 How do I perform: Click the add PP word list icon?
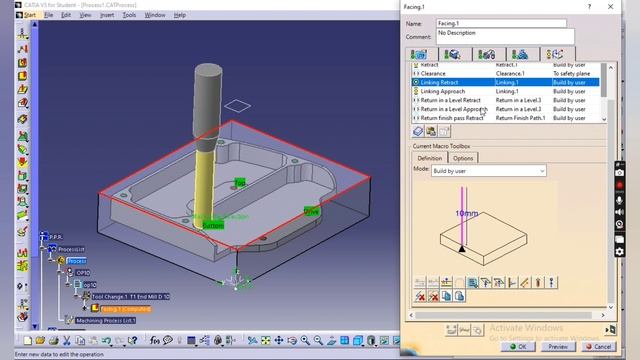coord(473,282)
